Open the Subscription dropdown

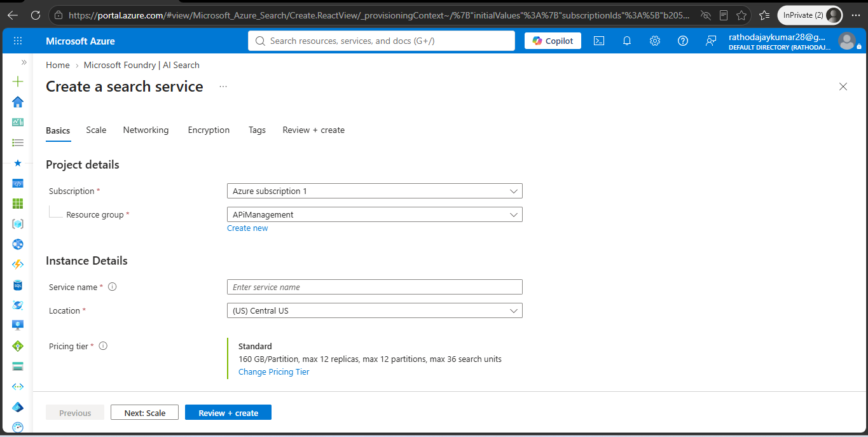coord(375,191)
